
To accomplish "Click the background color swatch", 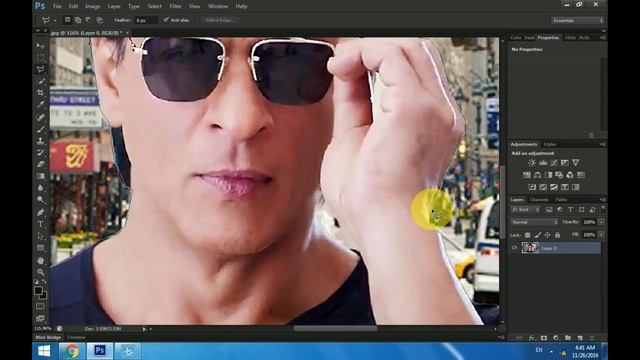I will click(x=43, y=296).
